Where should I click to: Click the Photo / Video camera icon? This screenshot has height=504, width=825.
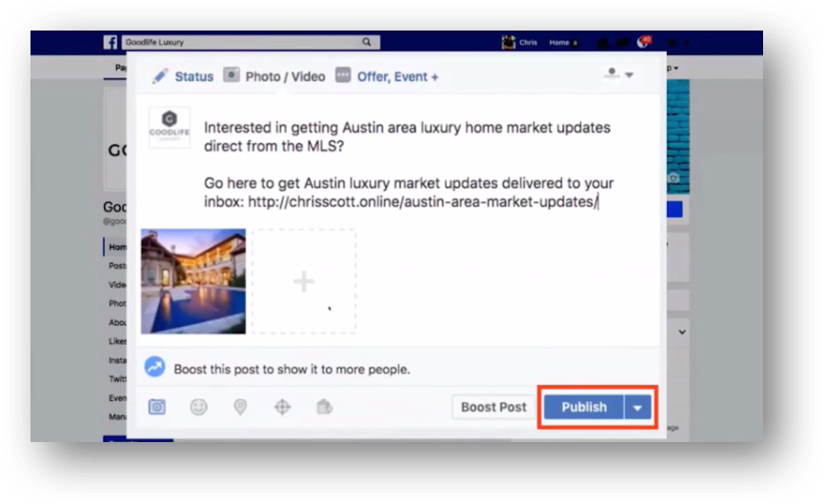[231, 75]
